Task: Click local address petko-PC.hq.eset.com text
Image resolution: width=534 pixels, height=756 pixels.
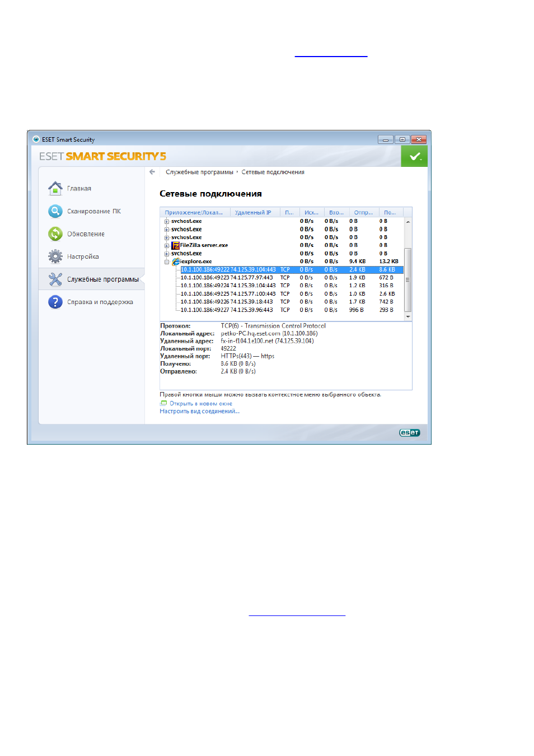Action: coord(269,333)
